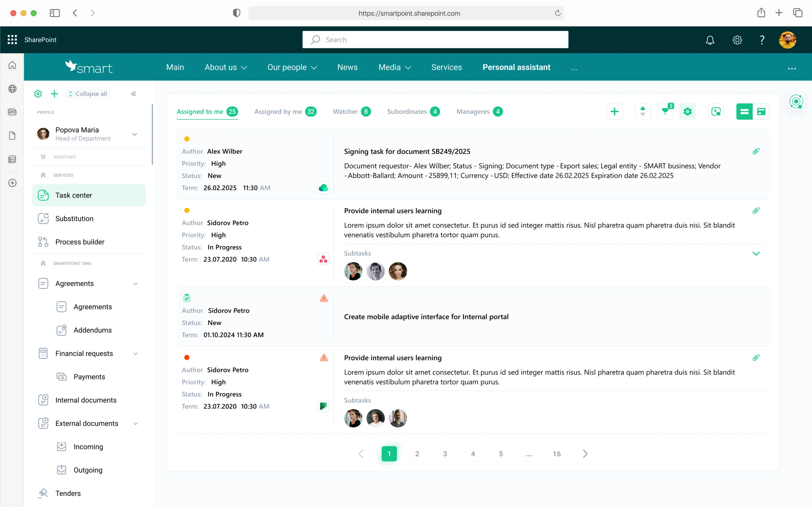Expand the Media menu
Image resolution: width=812 pixels, height=507 pixels.
click(x=395, y=67)
